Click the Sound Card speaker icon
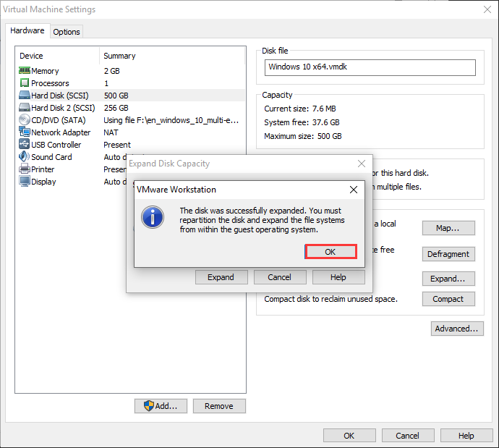Viewport: 499px width, 448px height. click(x=25, y=156)
